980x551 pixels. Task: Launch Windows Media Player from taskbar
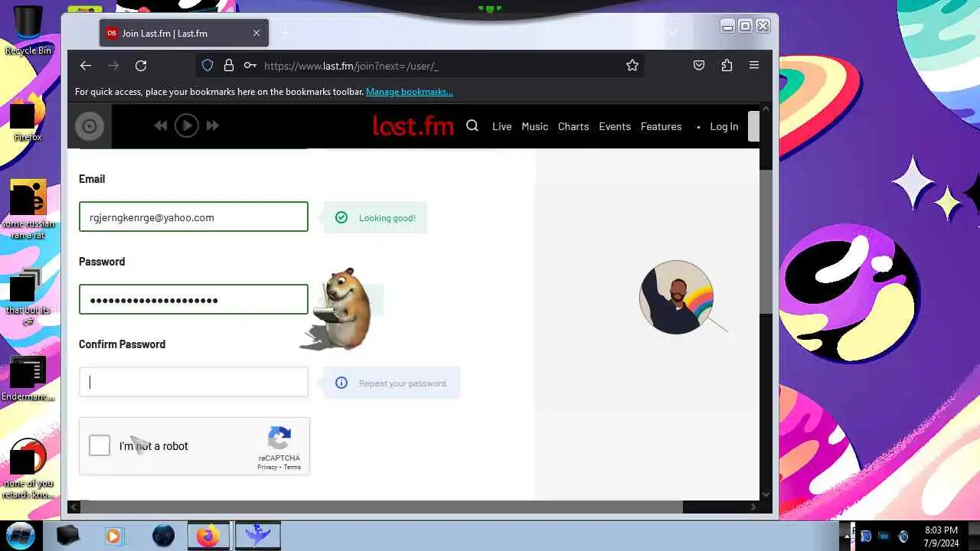pyautogui.click(x=113, y=536)
